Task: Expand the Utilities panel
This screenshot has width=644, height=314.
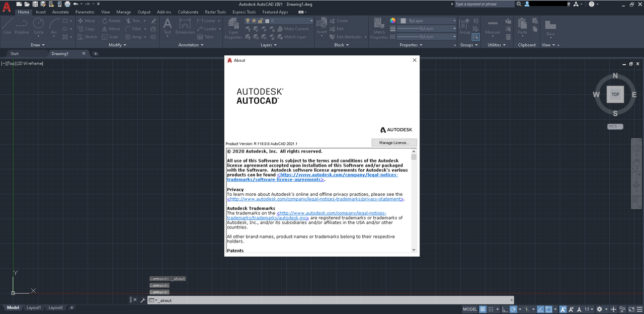Action: 497,45
